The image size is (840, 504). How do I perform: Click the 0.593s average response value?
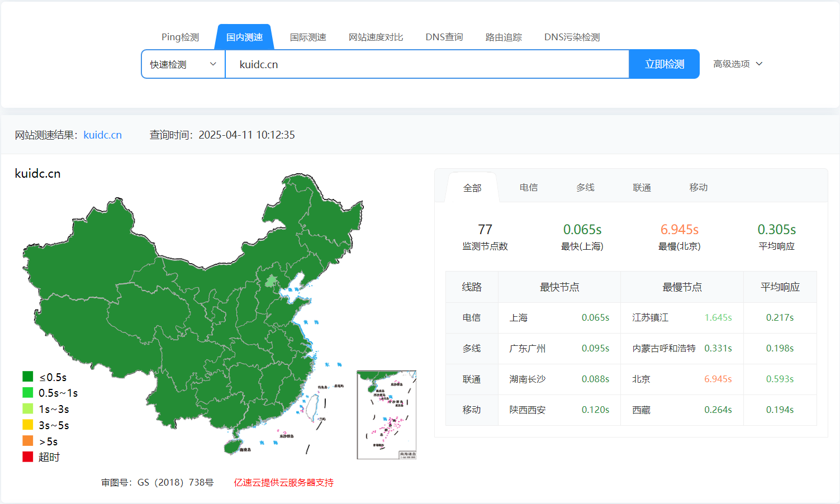(x=780, y=379)
